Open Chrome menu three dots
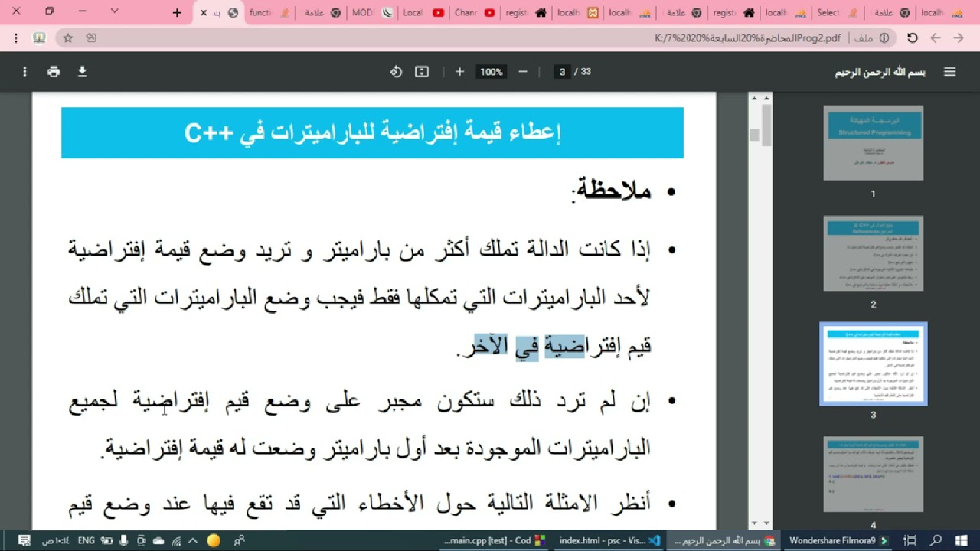The image size is (980, 551). click(x=17, y=37)
